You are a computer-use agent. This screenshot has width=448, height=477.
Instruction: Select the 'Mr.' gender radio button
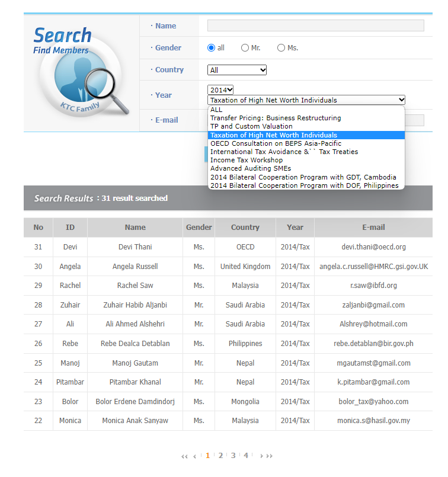[245, 48]
